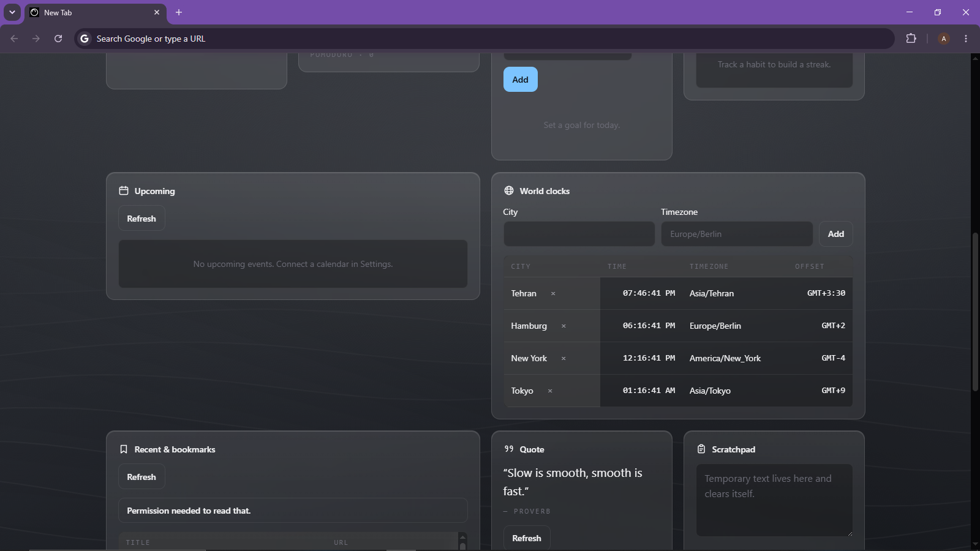
Task: Open the profile avatar A
Action: (x=944, y=39)
